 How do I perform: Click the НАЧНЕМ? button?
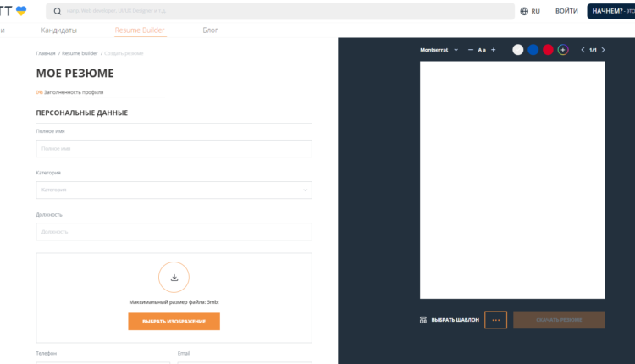click(611, 11)
